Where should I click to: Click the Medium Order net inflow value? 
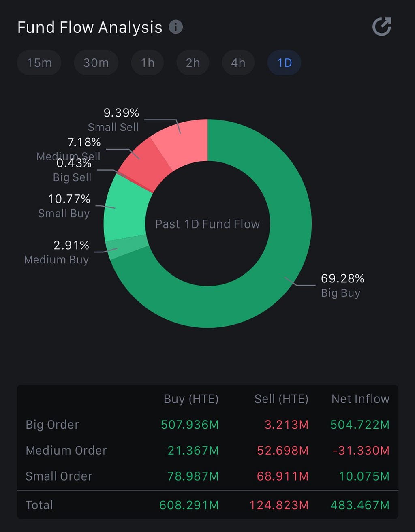(x=361, y=450)
